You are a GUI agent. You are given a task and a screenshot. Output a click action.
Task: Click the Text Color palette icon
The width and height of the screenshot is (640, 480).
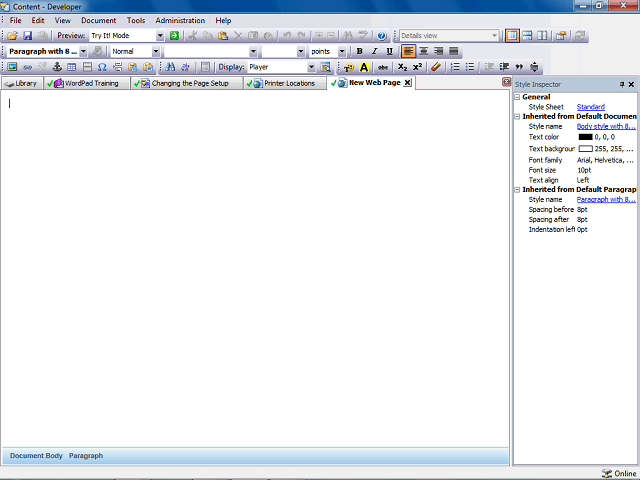coord(349,67)
